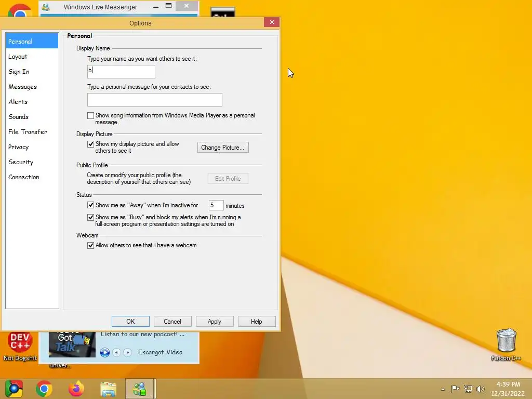Image resolution: width=532 pixels, height=399 pixels.
Task: Open the first taskbar Chrome-style browser icon
Action: click(14, 389)
